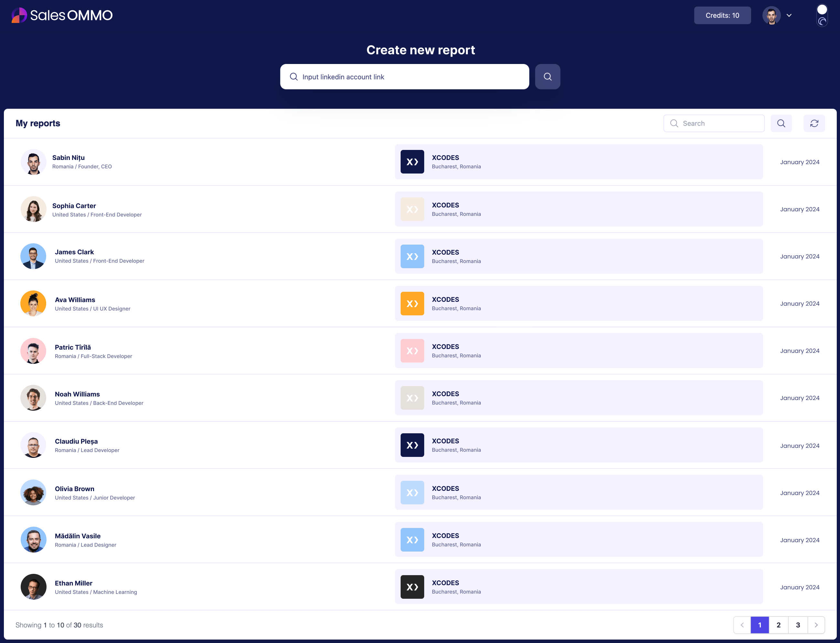Click the blue XCODES logo on James Clark's row
The height and width of the screenshot is (643, 840).
point(412,257)
